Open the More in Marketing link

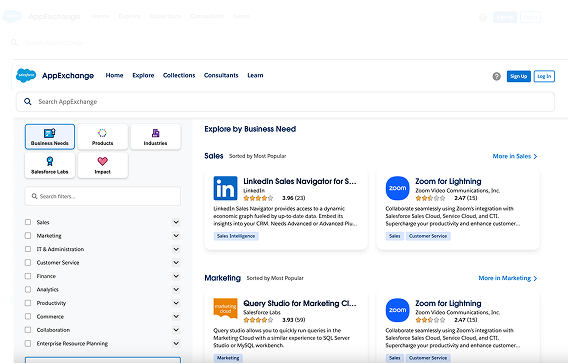(x=508, y=278)
